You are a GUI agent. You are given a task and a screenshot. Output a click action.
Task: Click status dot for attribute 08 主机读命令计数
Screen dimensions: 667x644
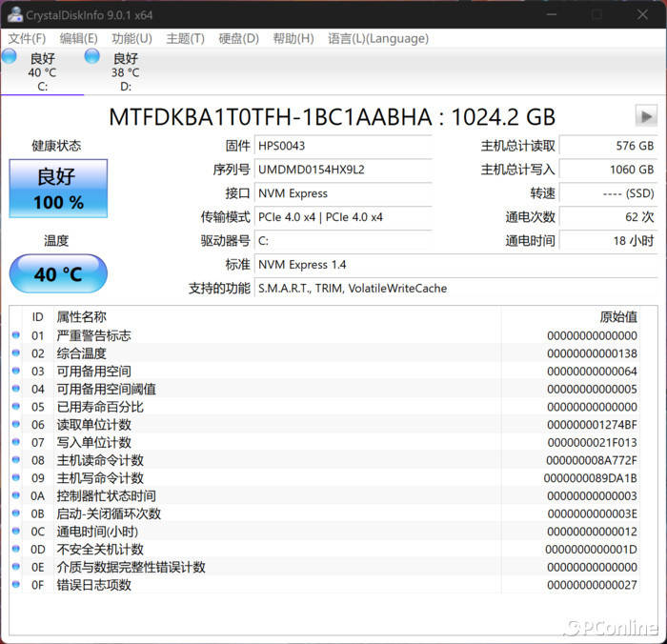[x=16, y=460]
